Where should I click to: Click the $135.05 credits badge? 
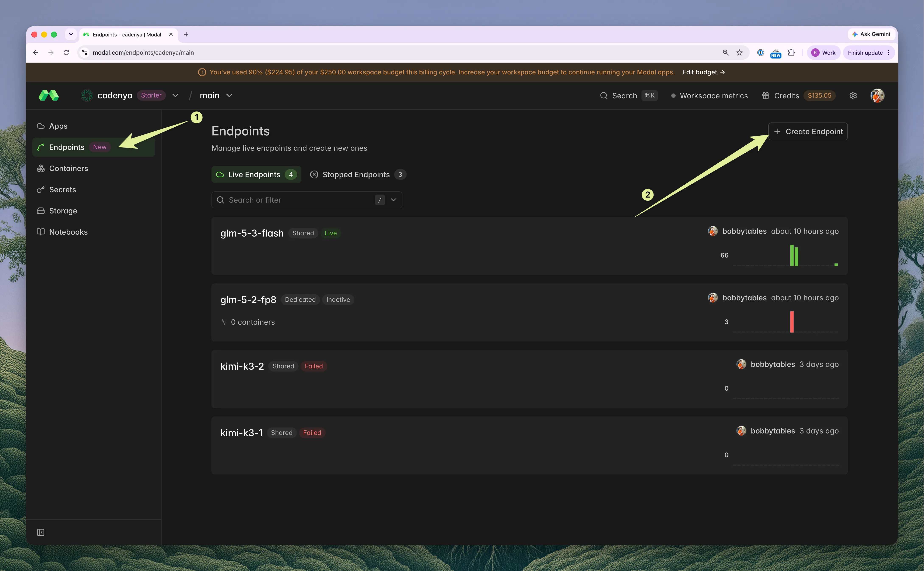tap(820, 96)
